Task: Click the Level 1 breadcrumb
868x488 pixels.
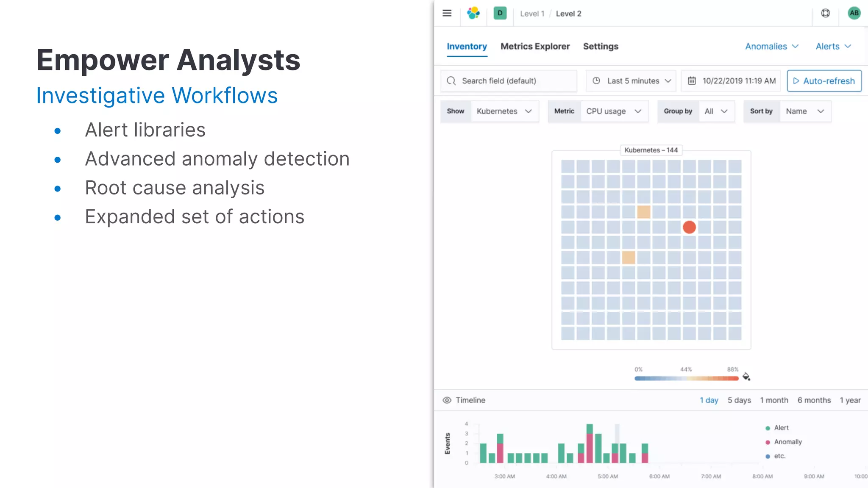Action: tap(532, 14)
